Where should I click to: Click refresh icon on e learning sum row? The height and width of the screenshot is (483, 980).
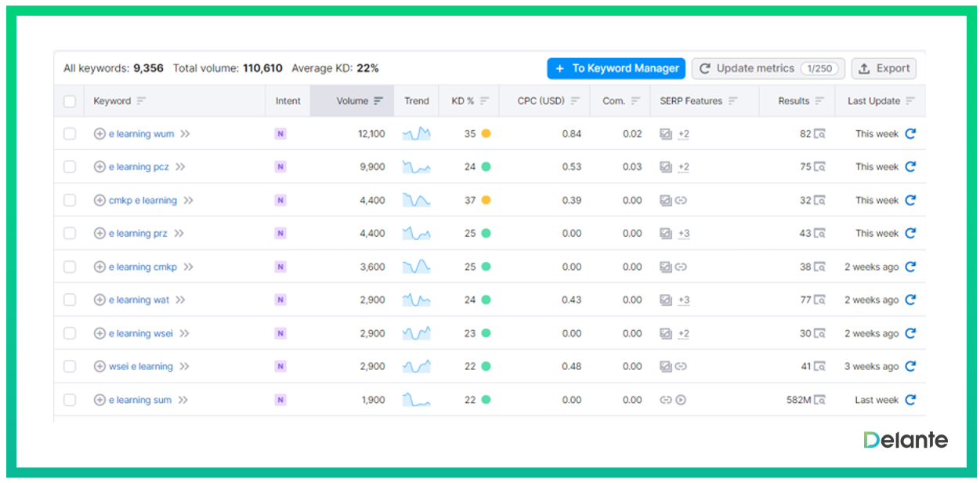910,400
